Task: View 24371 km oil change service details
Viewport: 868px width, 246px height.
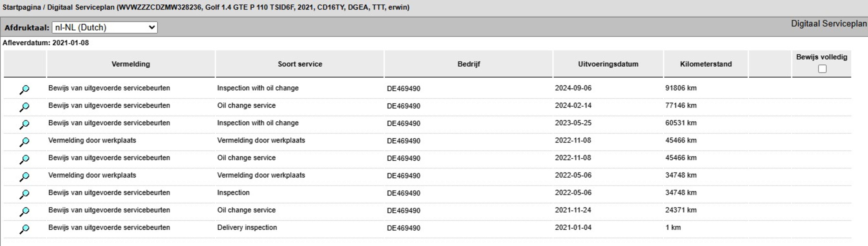Action: [x=24, y=212]
